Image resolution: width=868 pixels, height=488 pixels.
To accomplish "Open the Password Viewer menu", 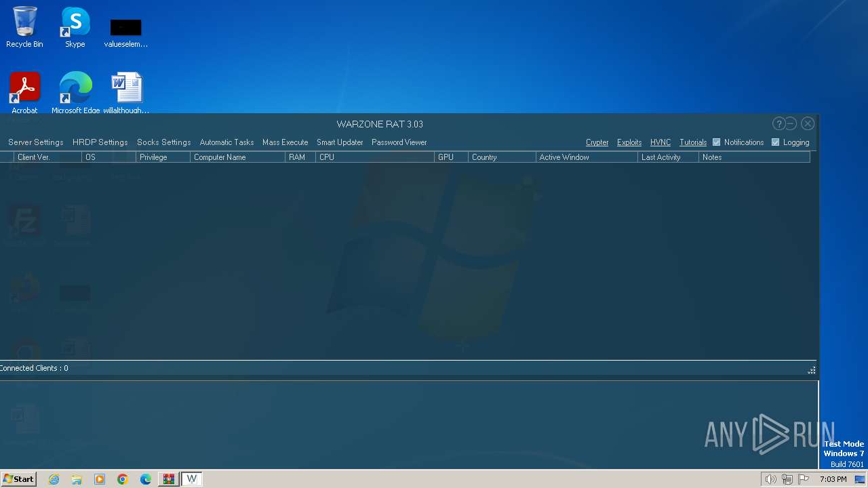I will click(x=399, y=142).
